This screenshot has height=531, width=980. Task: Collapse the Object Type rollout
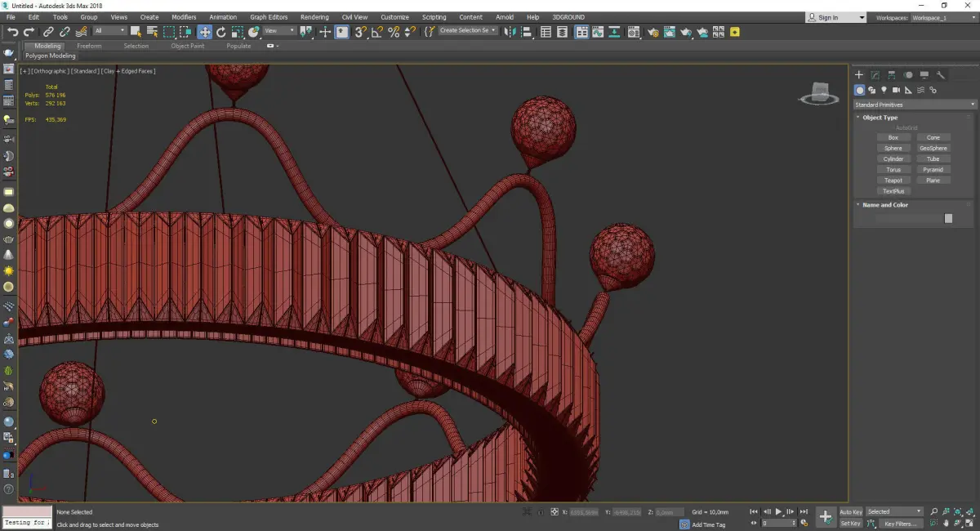coord(880,118)
